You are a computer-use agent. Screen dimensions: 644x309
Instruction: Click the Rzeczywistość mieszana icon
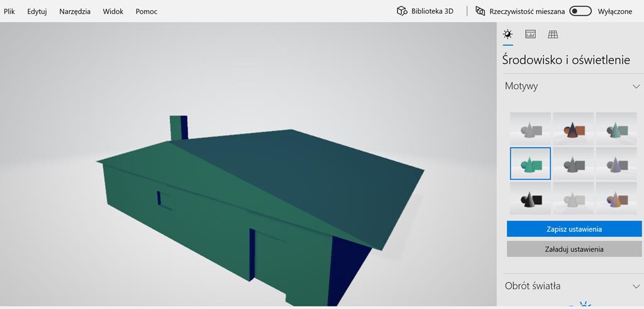480,11
